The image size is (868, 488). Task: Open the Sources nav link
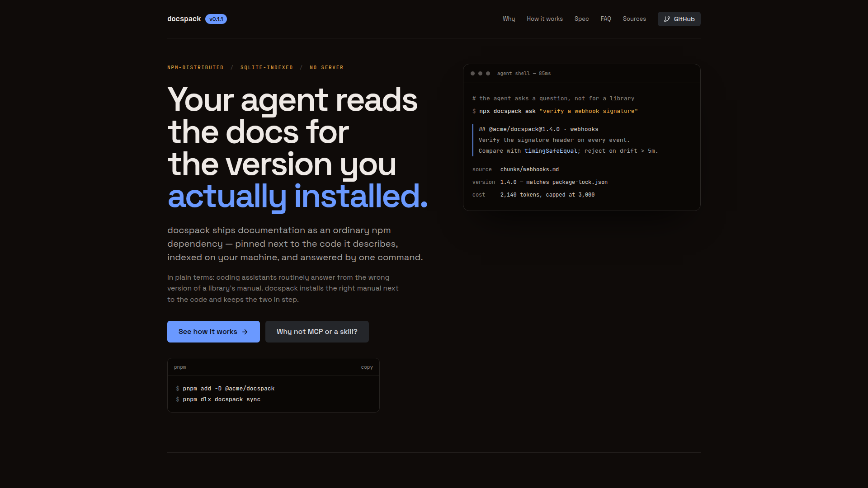pyautogui.click(x=634, y=19)
